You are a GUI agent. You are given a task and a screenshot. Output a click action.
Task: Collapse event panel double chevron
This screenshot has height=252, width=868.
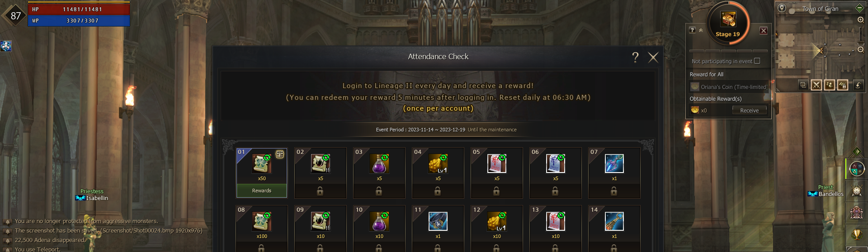[701, 30]
